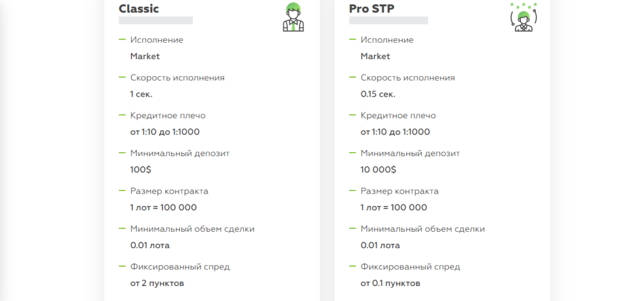Click the gray bar under Classic title
Screen dimensions: 644x301
point(156,21)
